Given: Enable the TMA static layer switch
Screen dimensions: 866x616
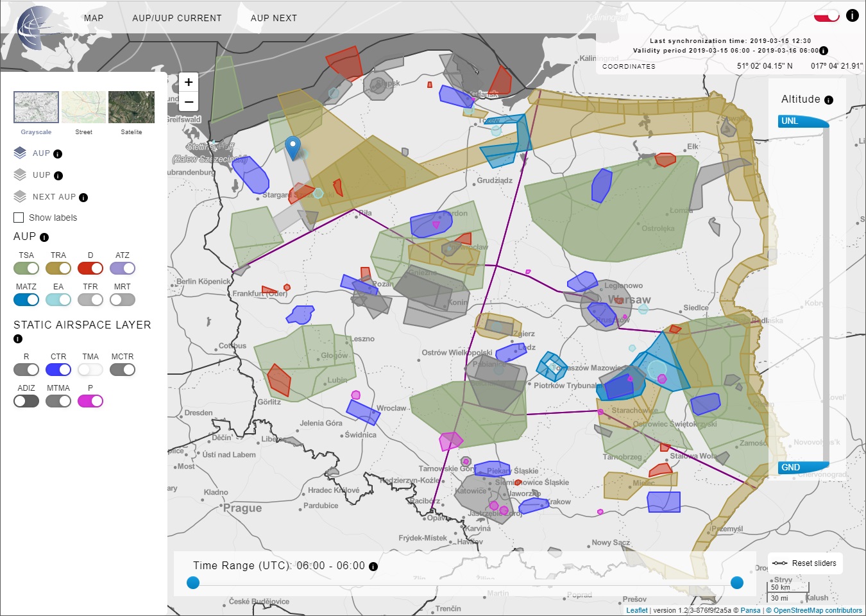Looking at the screenshot, I should click(90, 370).
